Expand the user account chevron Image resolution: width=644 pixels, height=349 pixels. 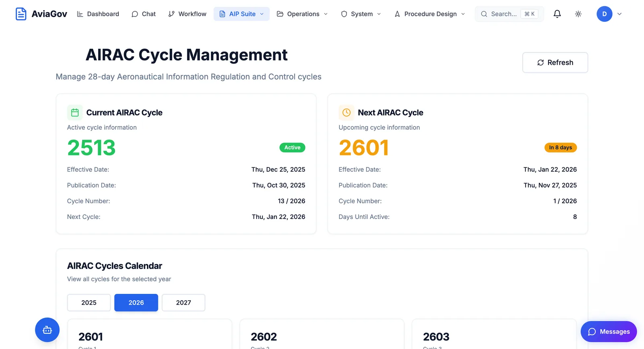click(x=619, y=14)
